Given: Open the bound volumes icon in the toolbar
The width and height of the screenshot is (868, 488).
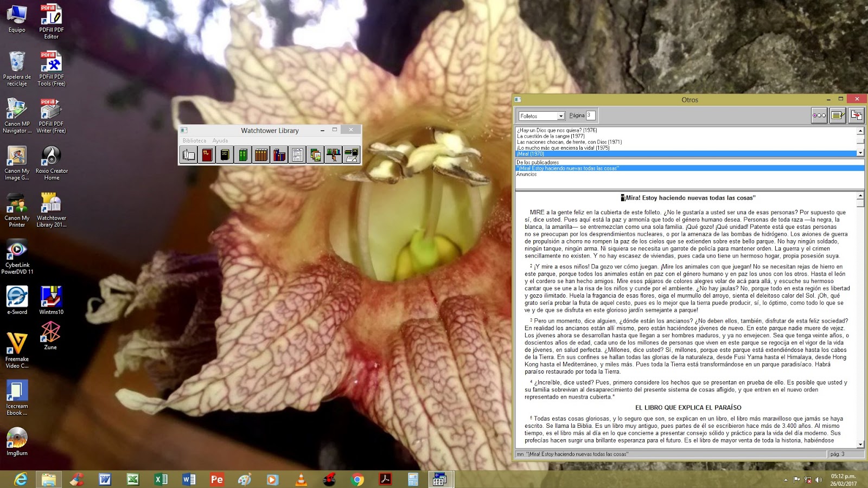Looking at the screenshot, I should click(262, 155).
